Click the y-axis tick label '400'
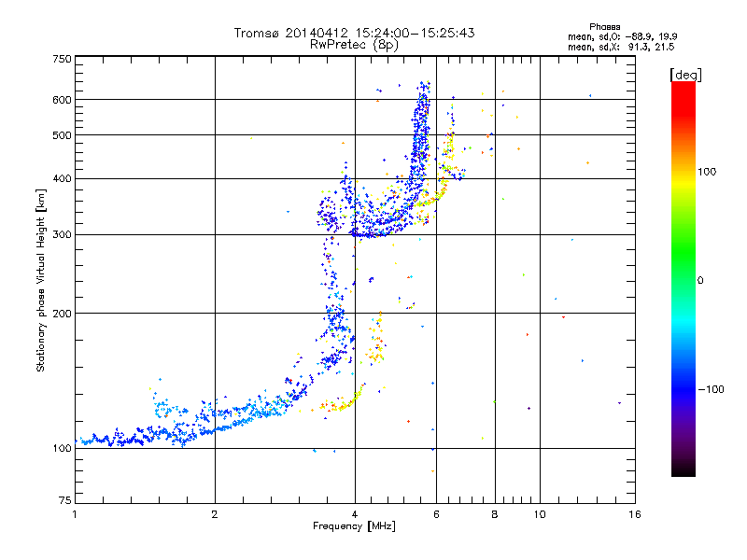This screenshot has height=560, width=747. tap(62, 179)
